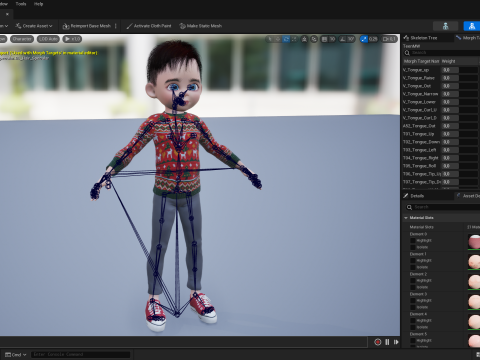Open grid snap size value 10

[332, 39]
